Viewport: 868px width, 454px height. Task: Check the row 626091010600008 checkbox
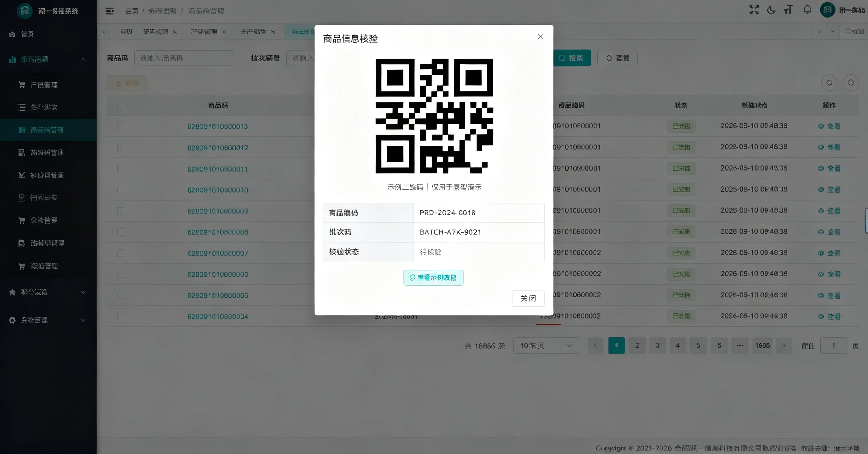[x=120, y=232]
